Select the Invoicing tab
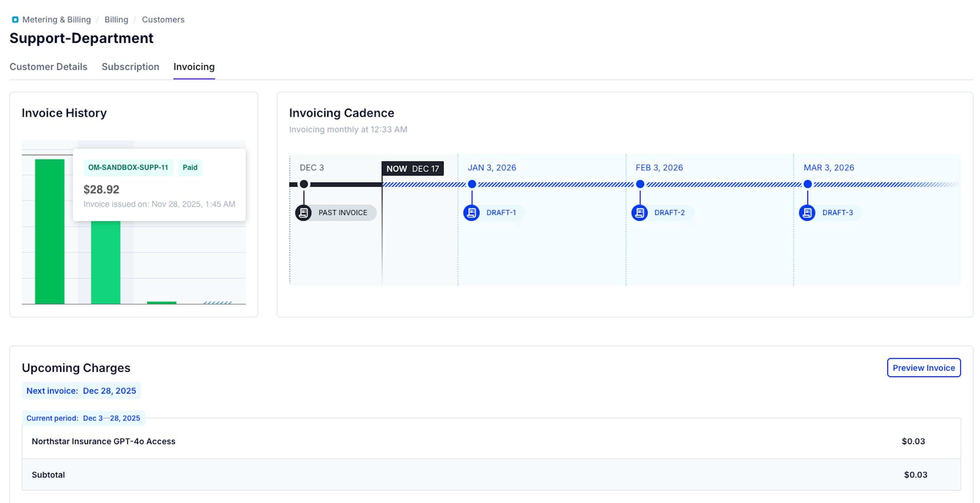 click(194, 67)
